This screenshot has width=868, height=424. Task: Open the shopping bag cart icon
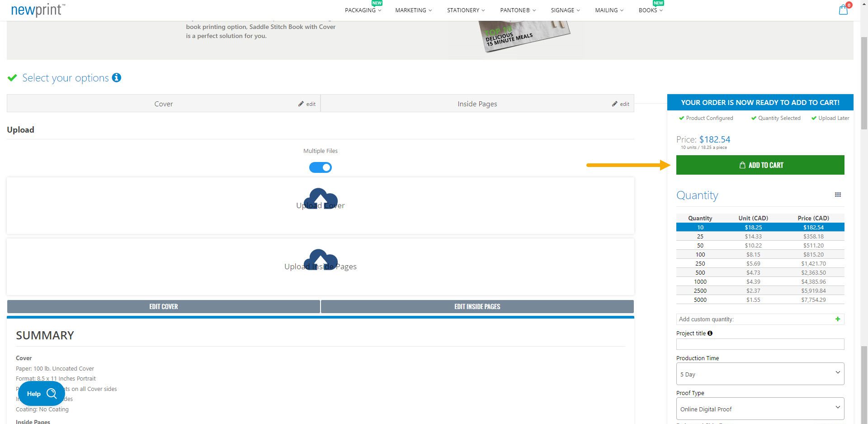pos(843,10)
